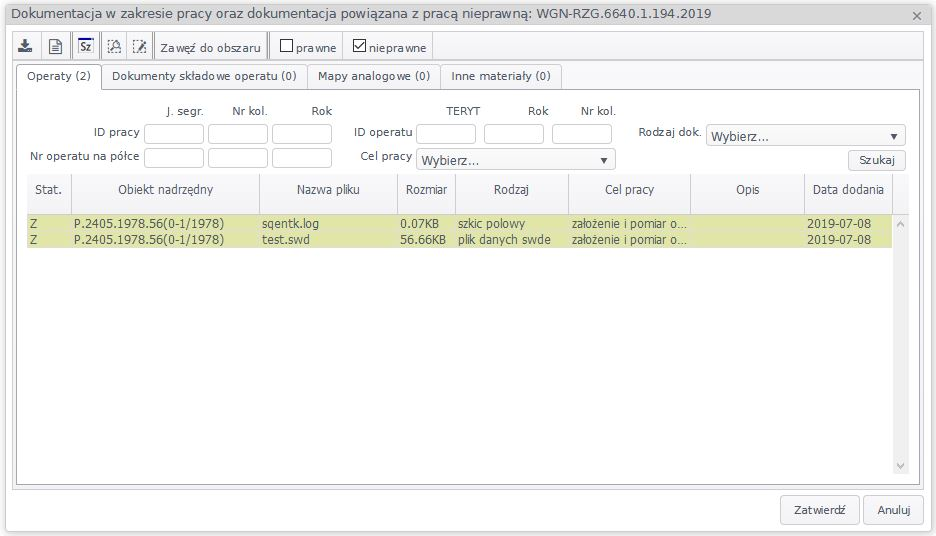Click the dashed-selection person icon
936x536 pixels.
(x=114, y=47)
